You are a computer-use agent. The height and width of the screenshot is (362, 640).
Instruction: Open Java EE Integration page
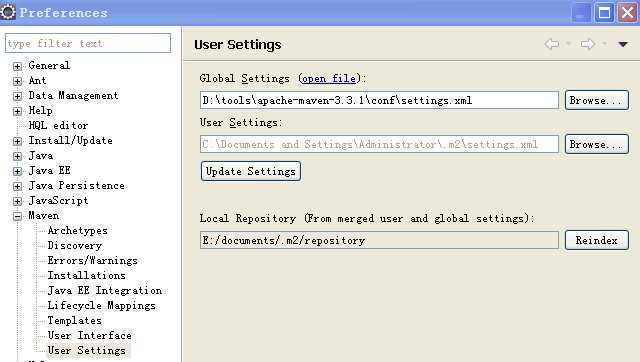pyautogui.click(x=104, y=291)
